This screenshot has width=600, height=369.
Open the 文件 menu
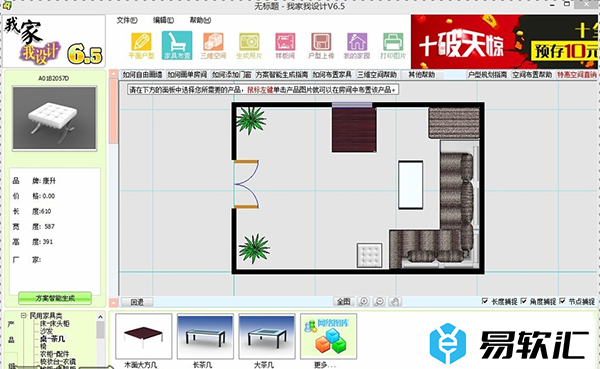[x=127, y=20]
